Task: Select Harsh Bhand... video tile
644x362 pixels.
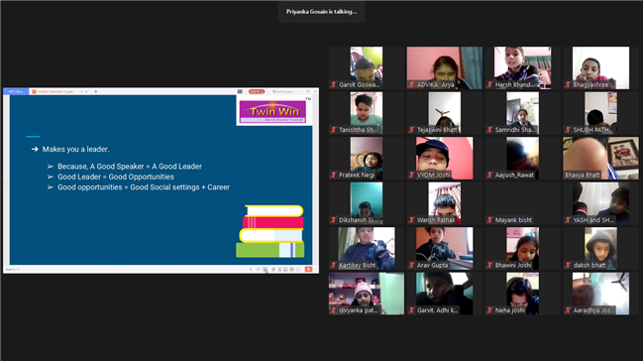Action: (522, 67)
